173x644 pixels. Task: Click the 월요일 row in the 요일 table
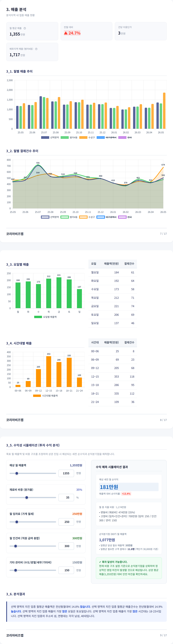coord(113,272)
